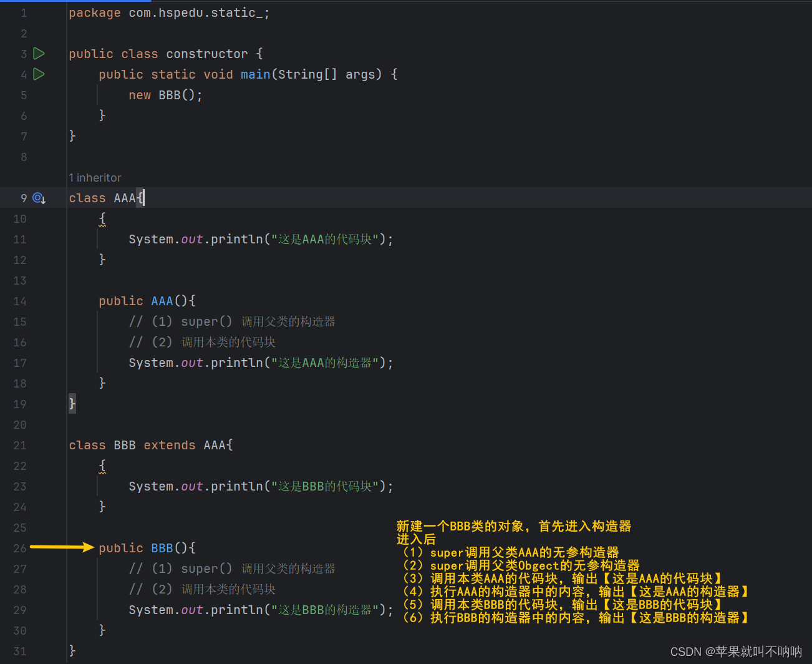Click line number 21 in the gutter
This screenshot has width=812, height=664.
(20, 446)
